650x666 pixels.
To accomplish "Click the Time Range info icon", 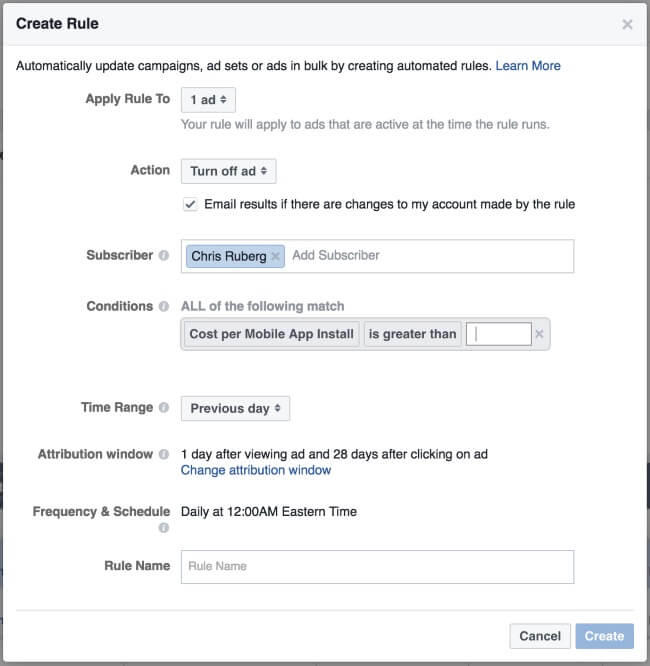I will point(164,408).
